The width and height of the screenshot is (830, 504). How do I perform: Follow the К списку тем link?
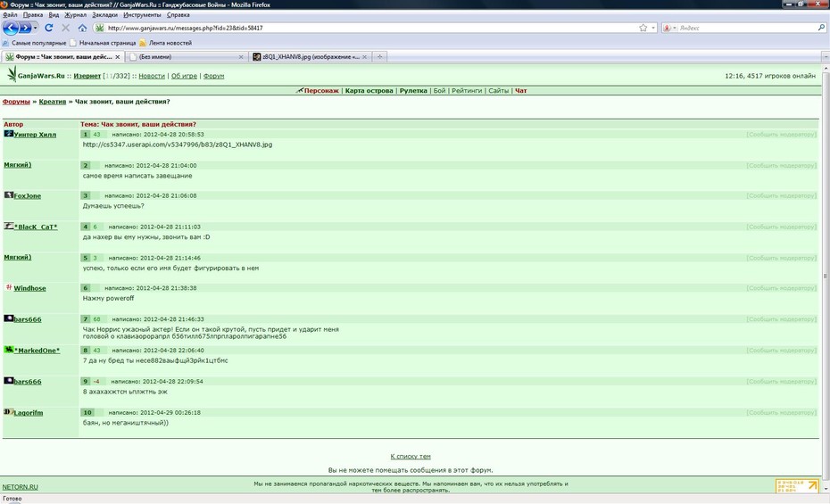[x=411, y=456]
